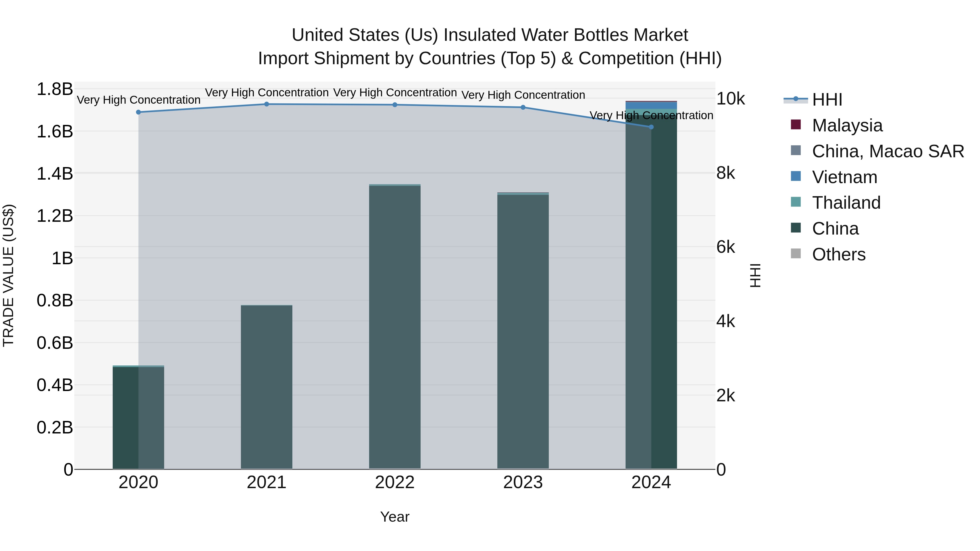Click the 1B y-axis tick label
Screen dimensions: 980x551
[62, 258]
